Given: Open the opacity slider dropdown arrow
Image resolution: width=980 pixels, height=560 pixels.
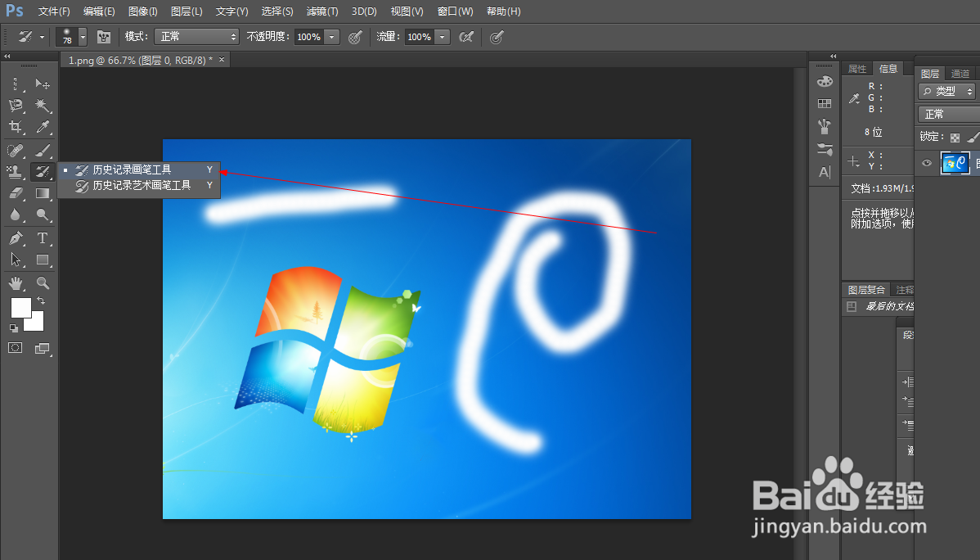Looking at the screenshot, I should [332, 37].
